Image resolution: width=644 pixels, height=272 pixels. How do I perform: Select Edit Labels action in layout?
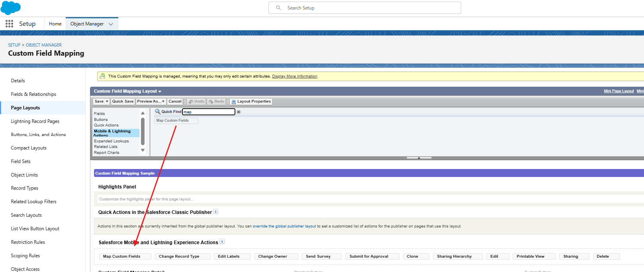click(x=233, y=256)
